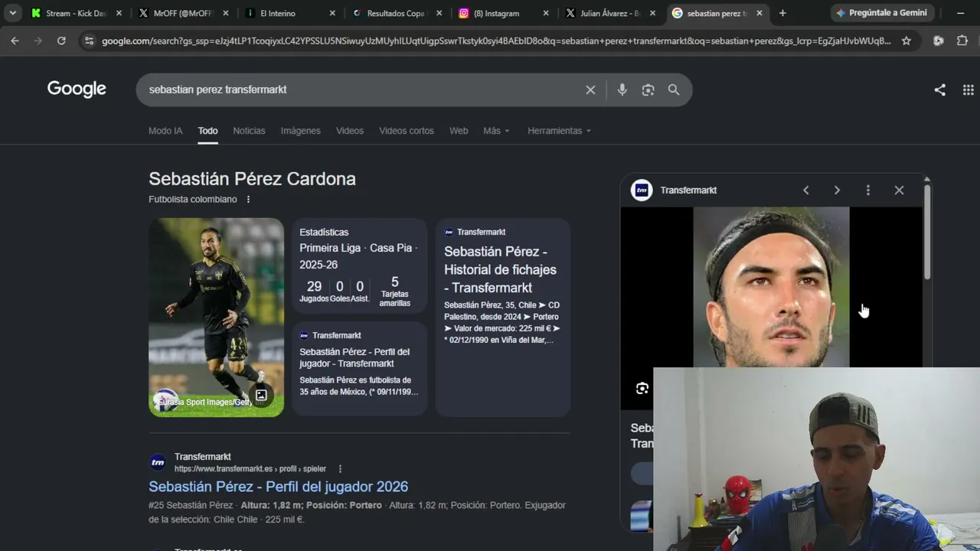This screenshot has height=551, width=980.
Task: Close the Transfermarkt image preview panel
Action: click(899, 190)
